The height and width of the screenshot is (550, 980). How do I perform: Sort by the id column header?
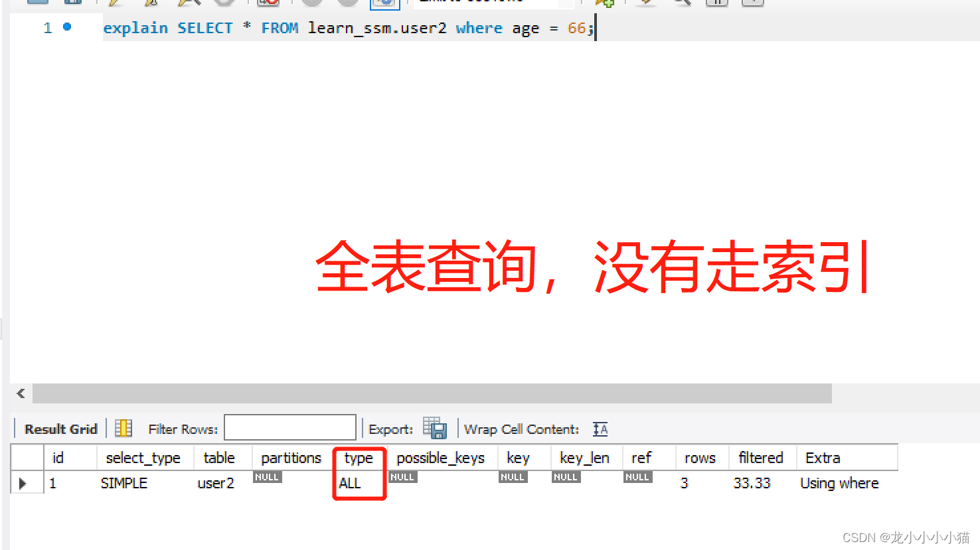[x=70, y=458]
